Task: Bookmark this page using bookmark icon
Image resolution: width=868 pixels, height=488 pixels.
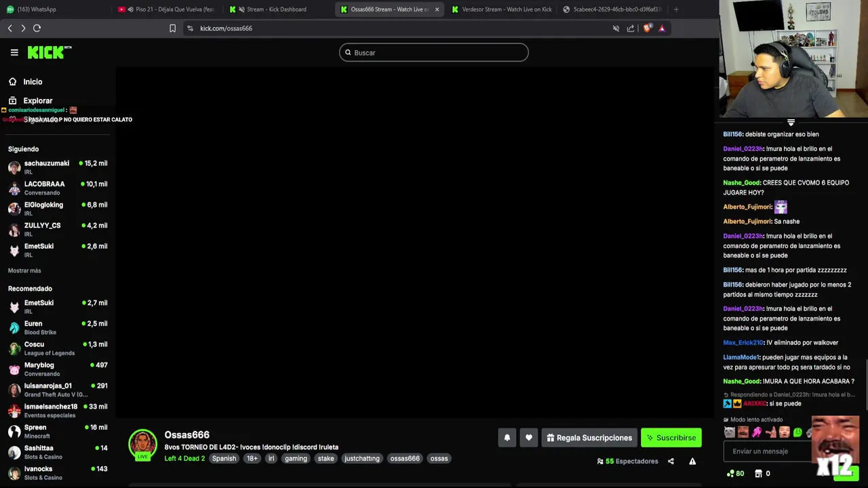Action: pyautogui.click(x=172, y=28)
